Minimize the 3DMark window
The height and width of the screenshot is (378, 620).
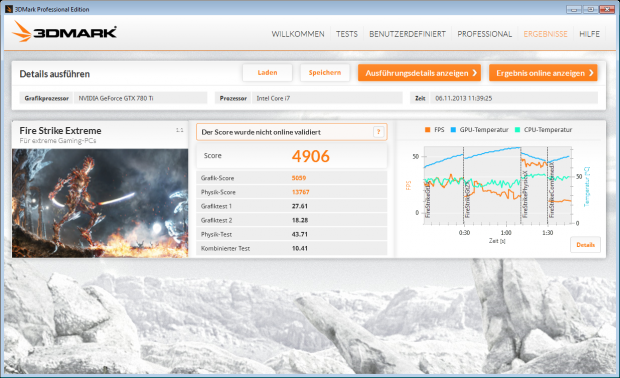[x=573, y=9]
